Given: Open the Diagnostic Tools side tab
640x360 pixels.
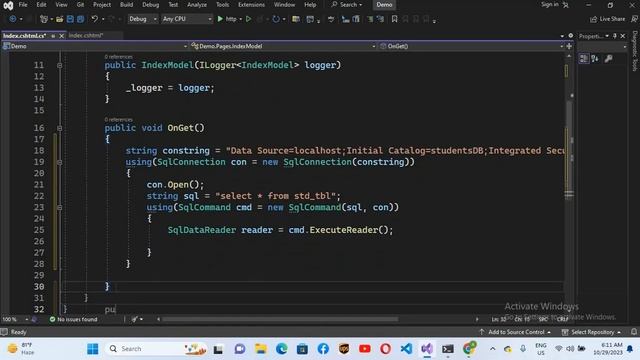Looking at the screenshot, I should (635, 51).
